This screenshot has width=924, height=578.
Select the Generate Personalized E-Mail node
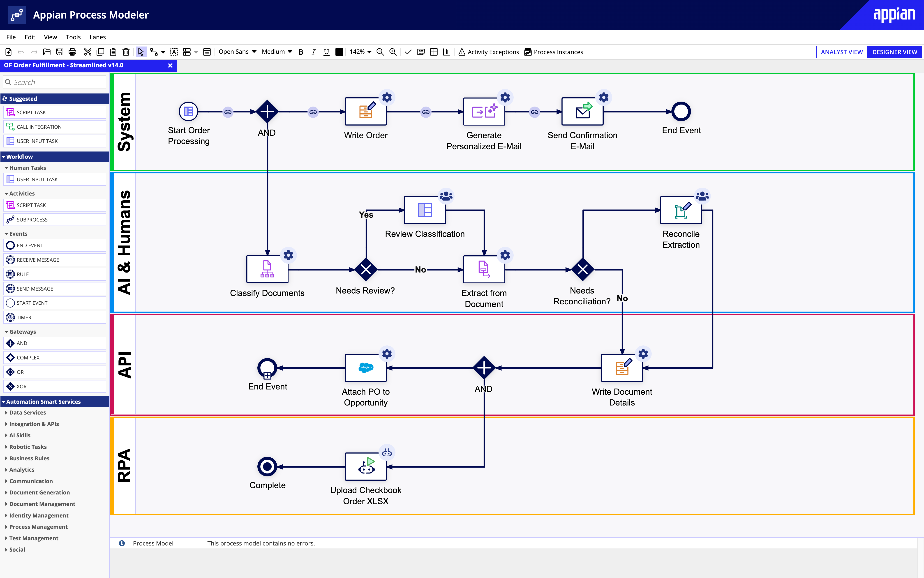tap(484, 111)
